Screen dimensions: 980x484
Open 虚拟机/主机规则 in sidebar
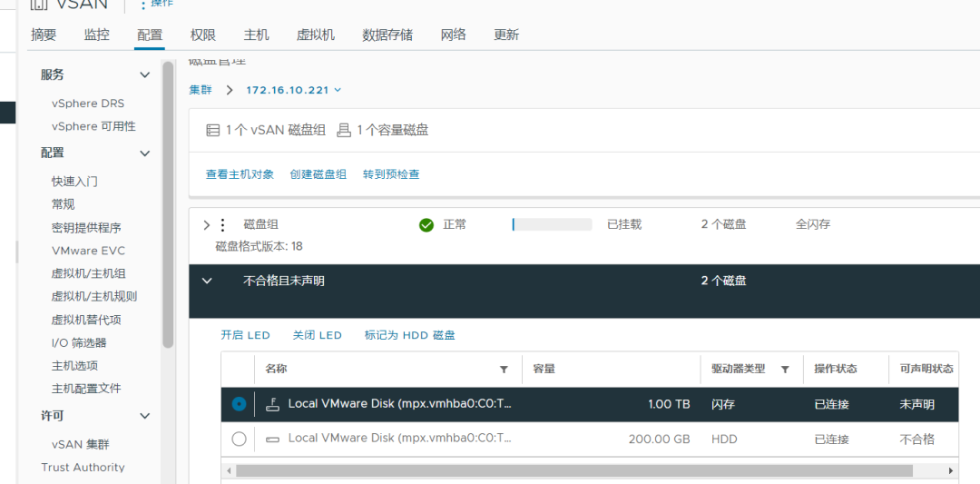pyautogui.click(x=94, y=296)
